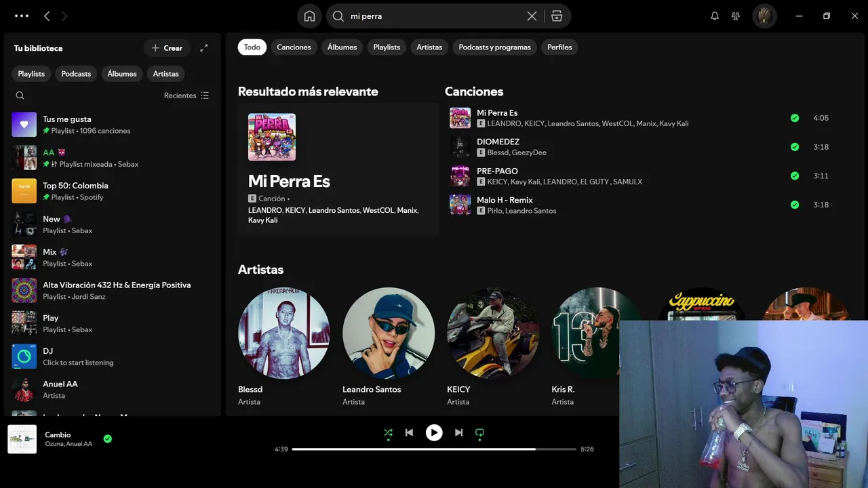Open the notifications bell
The height and width of the screenshot is (488, 868).
[x=715, y=16]
